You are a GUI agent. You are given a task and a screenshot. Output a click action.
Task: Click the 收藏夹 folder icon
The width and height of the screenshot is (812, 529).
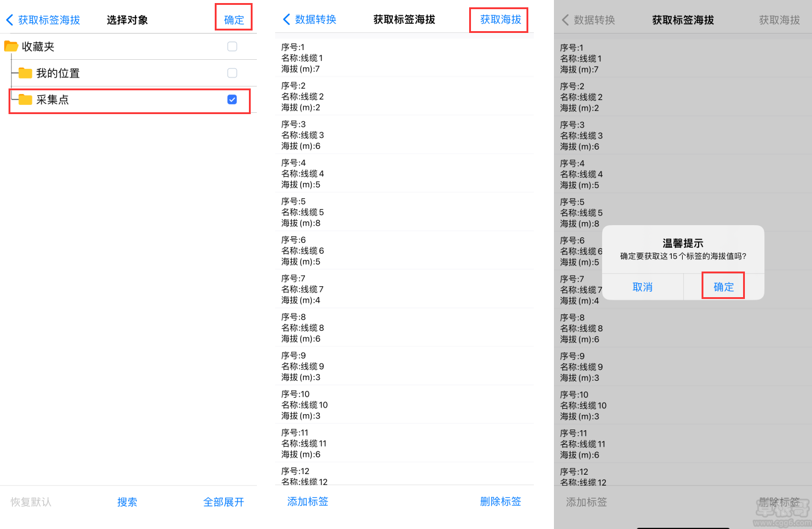11,46
